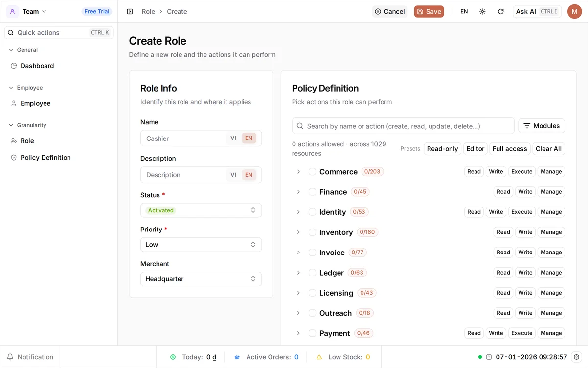Open the Merchant dropdown
Viewport: 588px width, 368px height.
pyautogui.click(x=201, y=279)
